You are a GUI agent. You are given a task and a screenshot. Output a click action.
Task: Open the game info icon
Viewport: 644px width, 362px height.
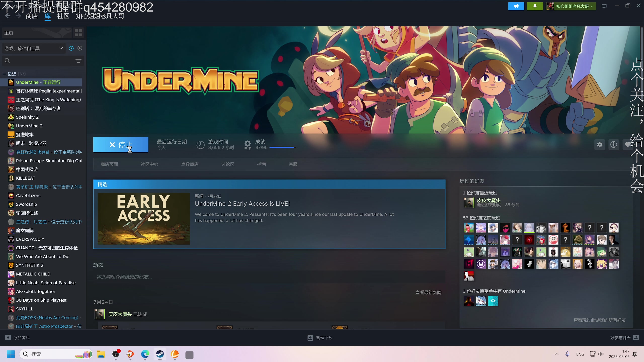click(x=614, y=145)
